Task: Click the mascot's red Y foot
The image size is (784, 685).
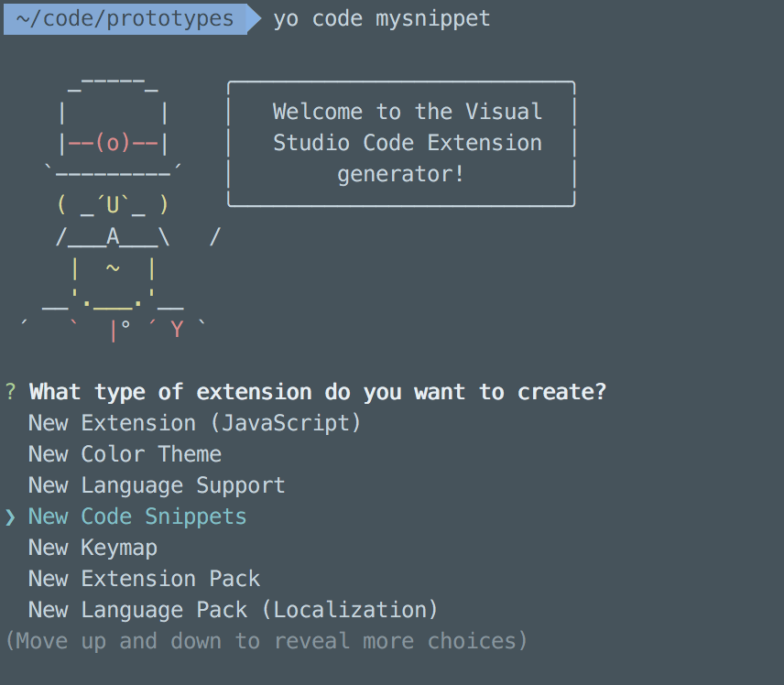Action: point(177,330)
